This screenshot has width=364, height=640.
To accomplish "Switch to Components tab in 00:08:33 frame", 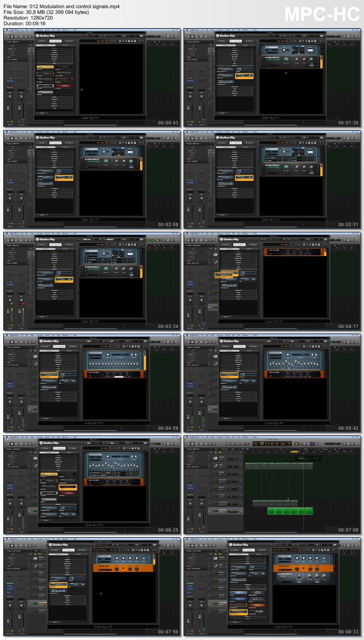I will (248, 550).
